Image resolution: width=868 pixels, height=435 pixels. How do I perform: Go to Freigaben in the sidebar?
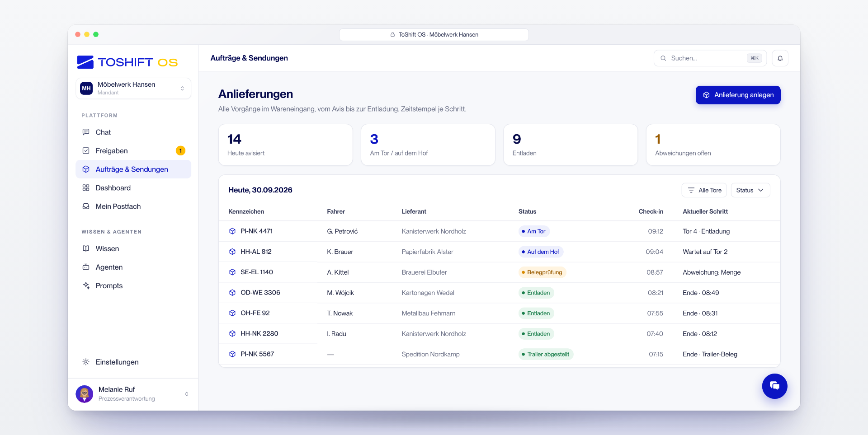tap(133, 151)
